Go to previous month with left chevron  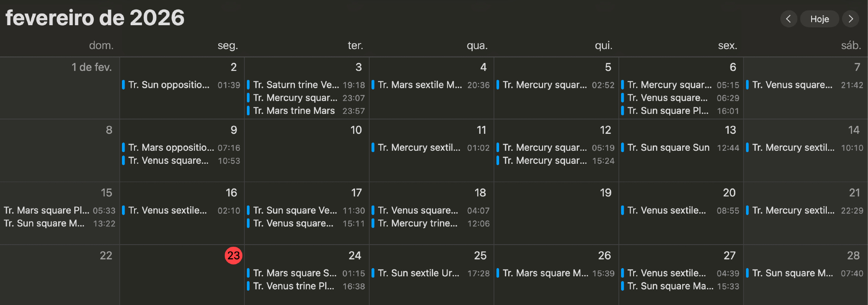pos(789,19)
